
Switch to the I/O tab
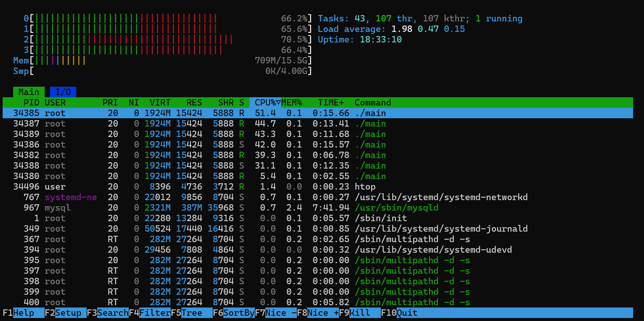(x=63, y=92)
